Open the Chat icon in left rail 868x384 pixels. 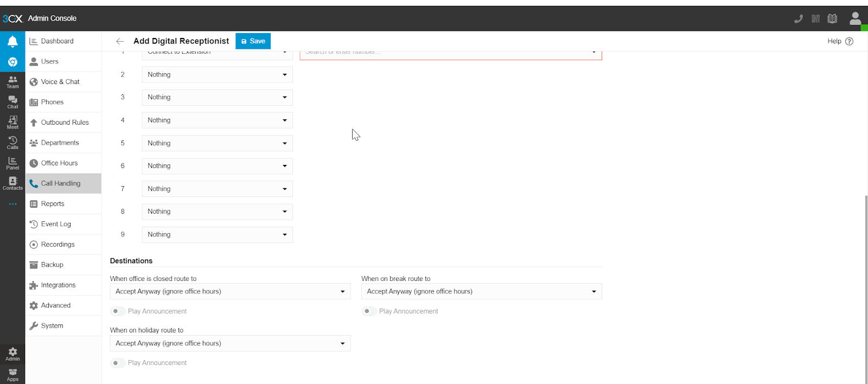click(12, 102)
